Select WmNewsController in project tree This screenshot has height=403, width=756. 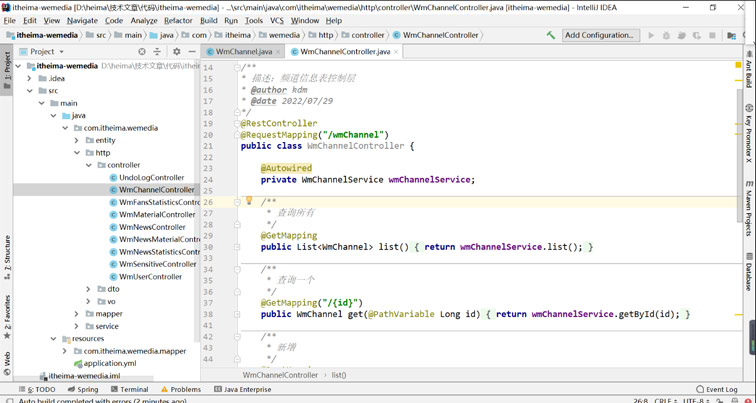click(152, 227)
